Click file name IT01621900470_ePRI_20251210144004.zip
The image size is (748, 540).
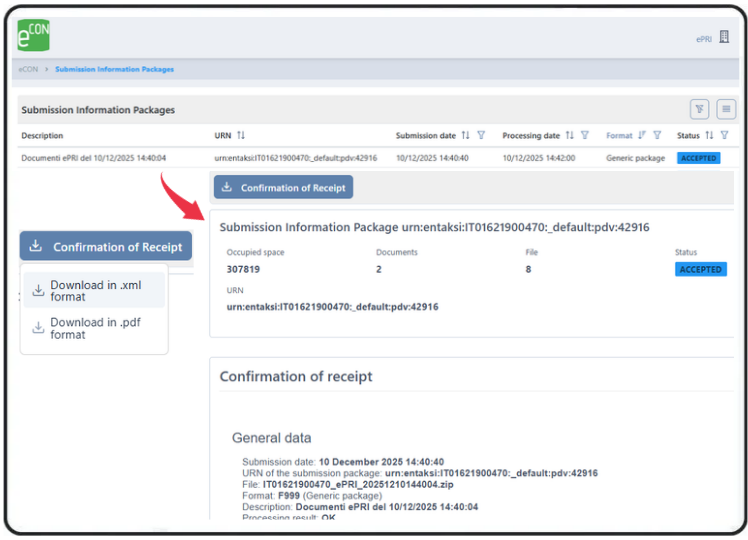[358, 485]
